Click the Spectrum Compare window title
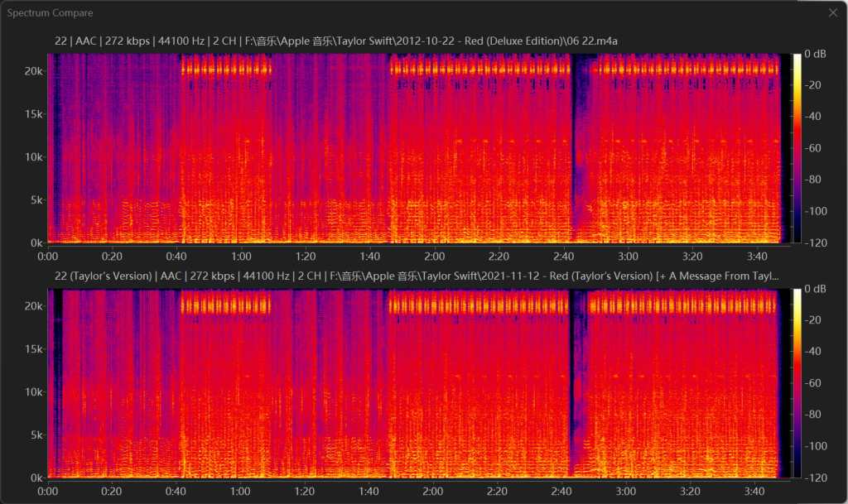 point(50,13)
